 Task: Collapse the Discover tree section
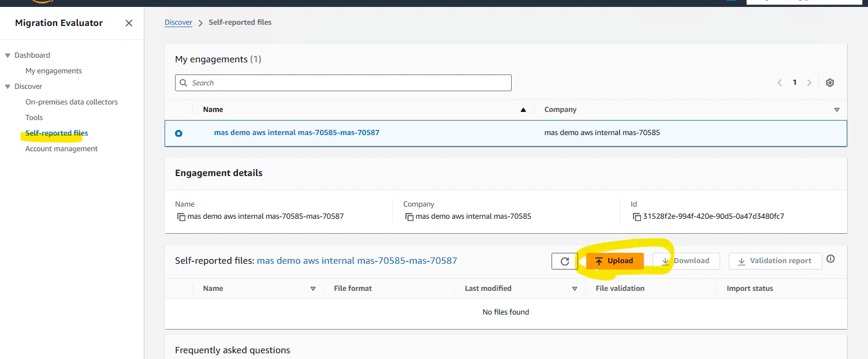[x=8, y=87]
